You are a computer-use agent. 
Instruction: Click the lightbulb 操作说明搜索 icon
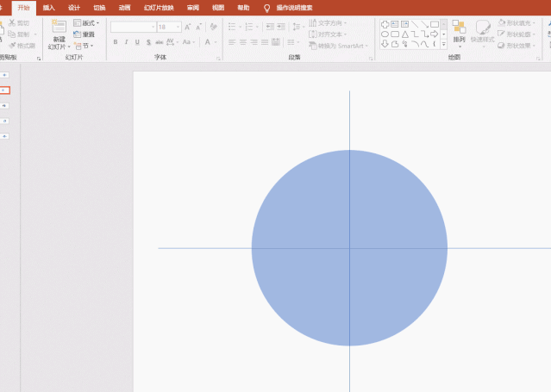[266, 8]
